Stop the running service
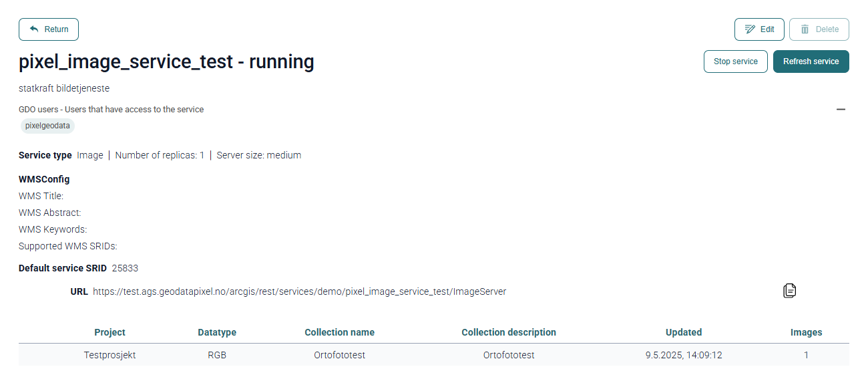Screen dimensions: 868x371 (x=735, y=61)
